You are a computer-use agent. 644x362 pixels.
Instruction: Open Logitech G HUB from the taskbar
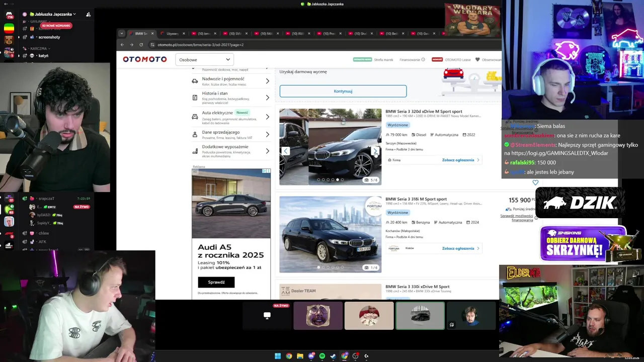tap(366, 356)
